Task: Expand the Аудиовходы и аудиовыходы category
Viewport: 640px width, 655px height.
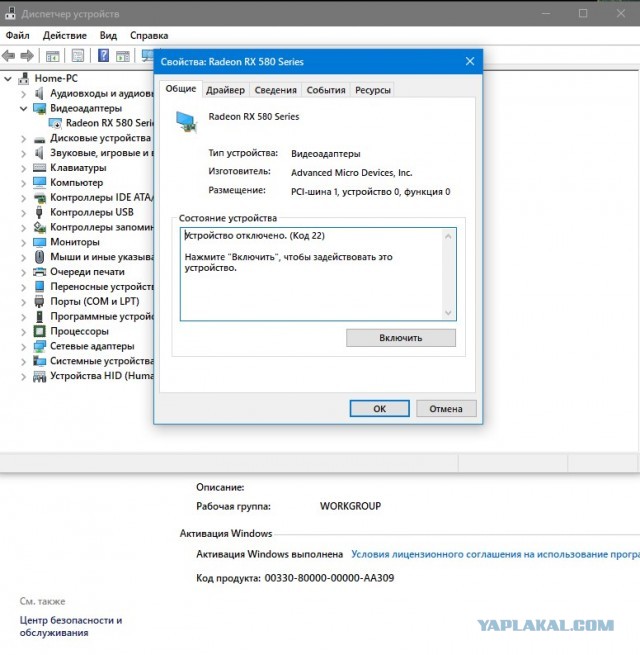Action: tap(23, 94)
